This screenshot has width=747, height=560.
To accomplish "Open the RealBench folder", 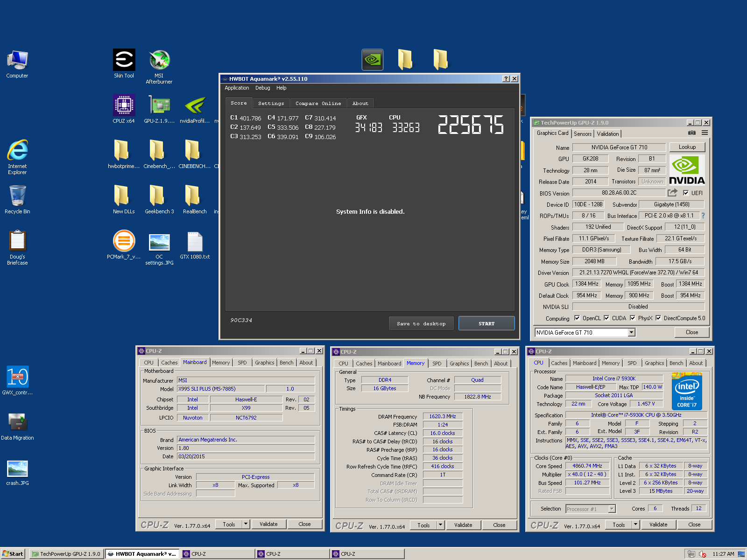I will pyautogui.click(x=195, y=199).
